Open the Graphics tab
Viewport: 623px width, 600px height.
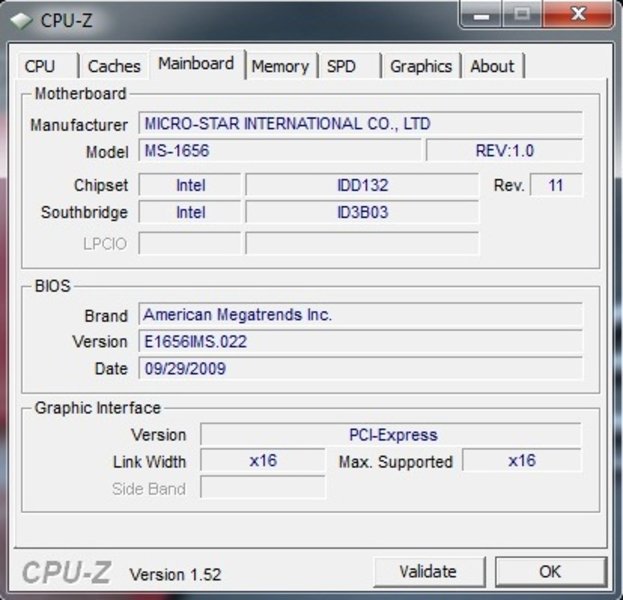tap(421, 66)
